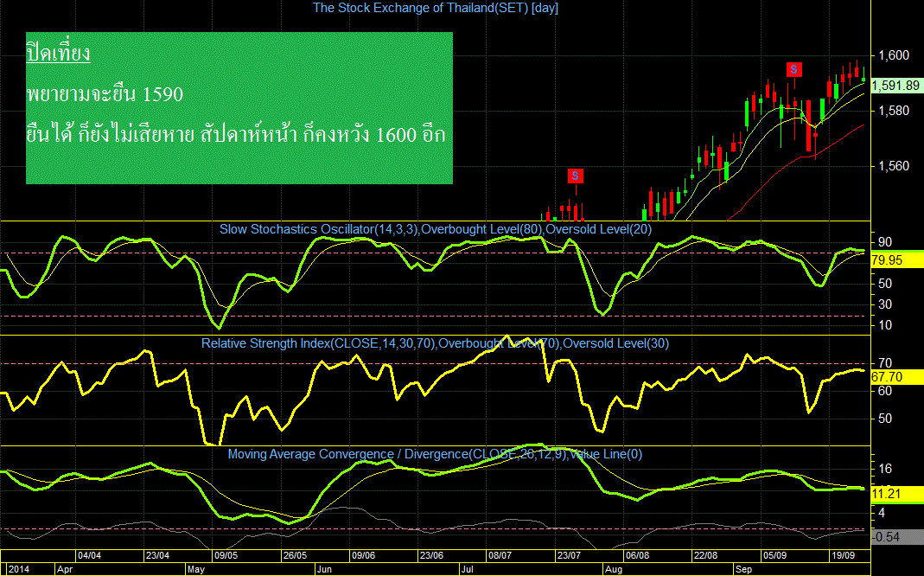This screenshot has height=576, width=924.
Task: Click the 22/08 date label
Action: (x=706, y=555)
